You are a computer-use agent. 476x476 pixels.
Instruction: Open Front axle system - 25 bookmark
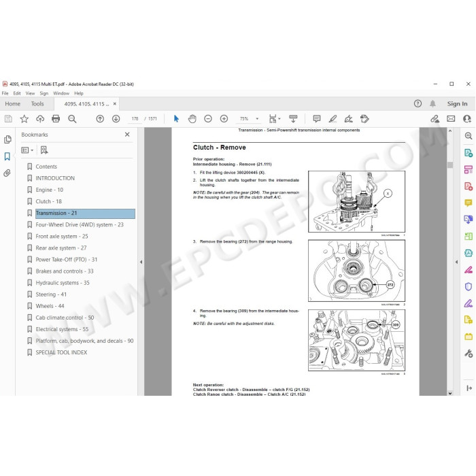(62, 236)
